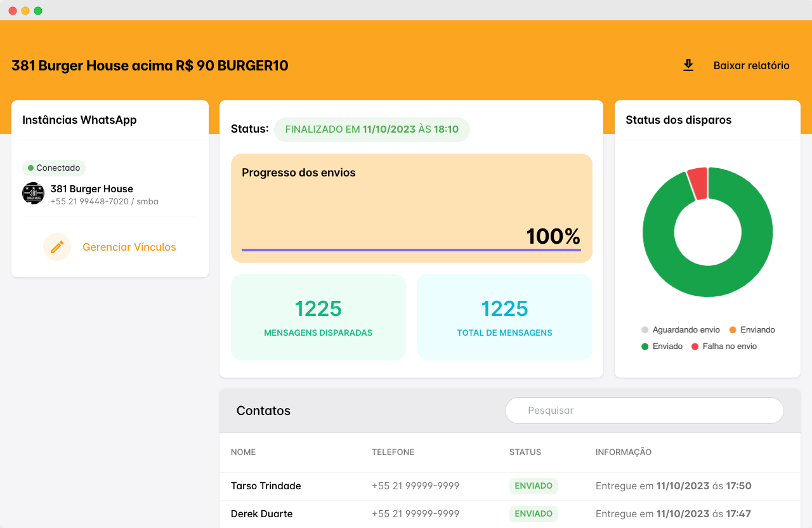The width and height of the screenshot is (812, 528).
Task: Click the STATUS column header
Action: click(x=525, y=452)
